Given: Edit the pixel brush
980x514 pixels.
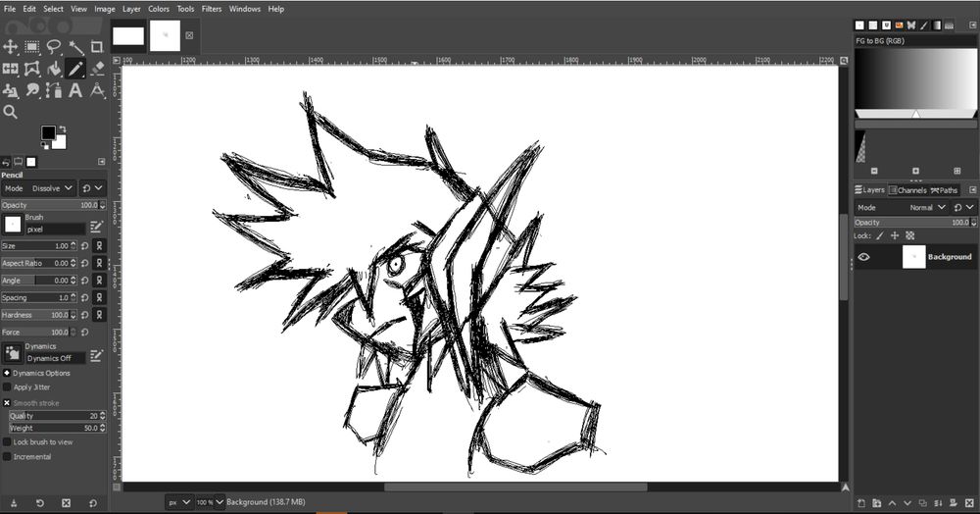Looking at the screenshot, I should pos(96,227).
